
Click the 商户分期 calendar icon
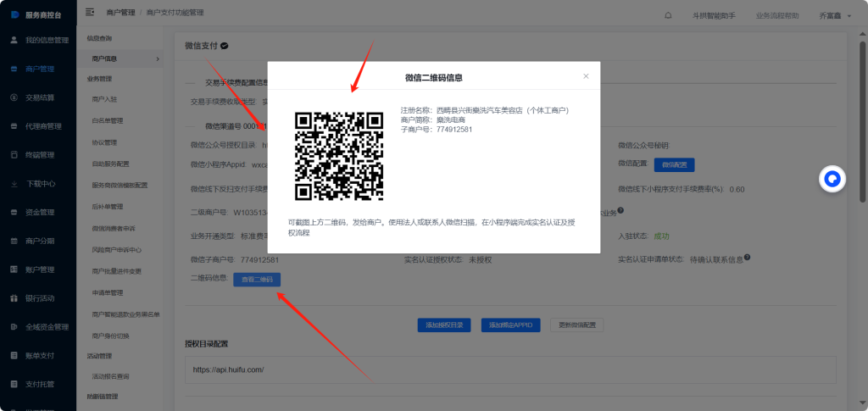(14, 242)
